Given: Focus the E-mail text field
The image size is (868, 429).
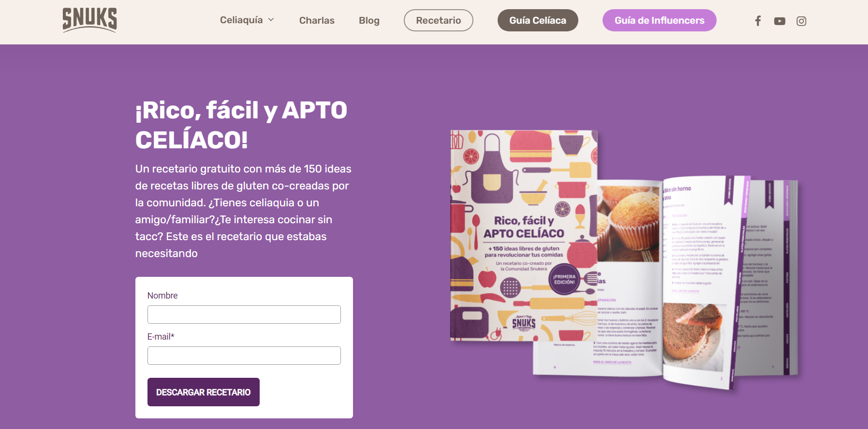Looking at the screenshot, I should point(244,356).
